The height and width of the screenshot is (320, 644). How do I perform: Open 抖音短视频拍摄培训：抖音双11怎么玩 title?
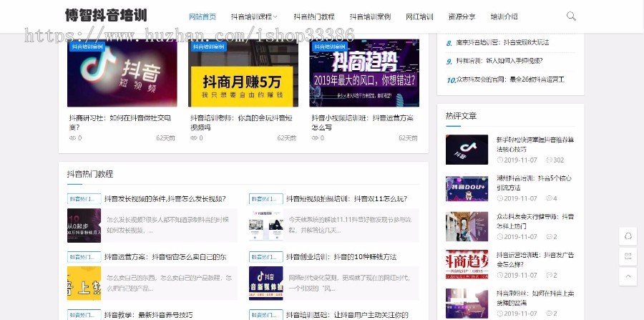tap(346, 199)
